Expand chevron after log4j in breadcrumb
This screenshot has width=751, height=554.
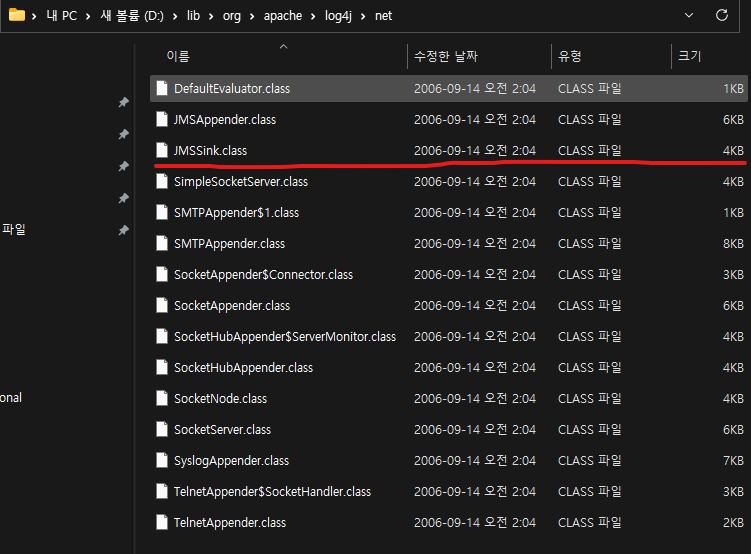(x=363, y=16)
